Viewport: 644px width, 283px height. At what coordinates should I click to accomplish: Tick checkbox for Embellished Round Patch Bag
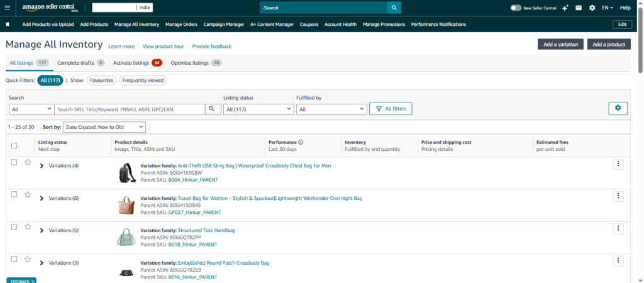click(x=14, y=259)
